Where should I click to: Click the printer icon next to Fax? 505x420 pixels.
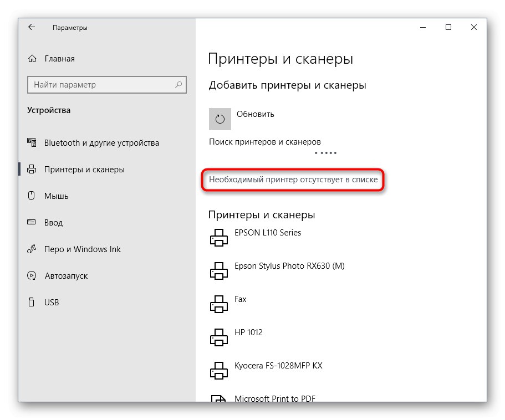tap(218, 304)
